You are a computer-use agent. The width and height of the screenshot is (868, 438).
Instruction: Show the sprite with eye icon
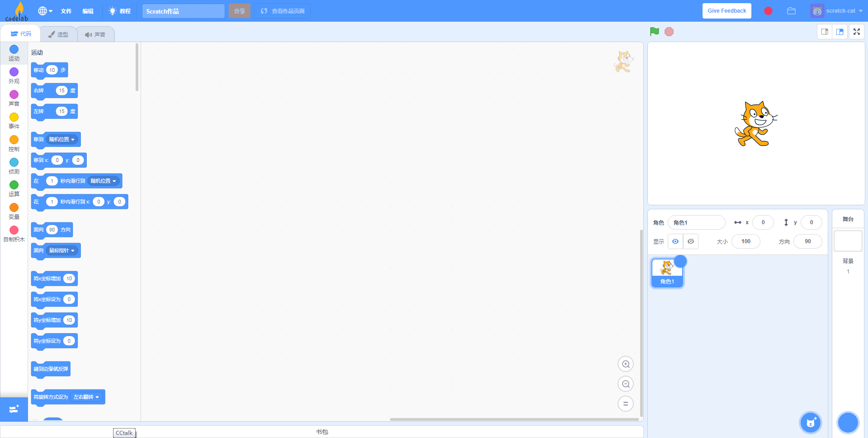click(675, 241)
